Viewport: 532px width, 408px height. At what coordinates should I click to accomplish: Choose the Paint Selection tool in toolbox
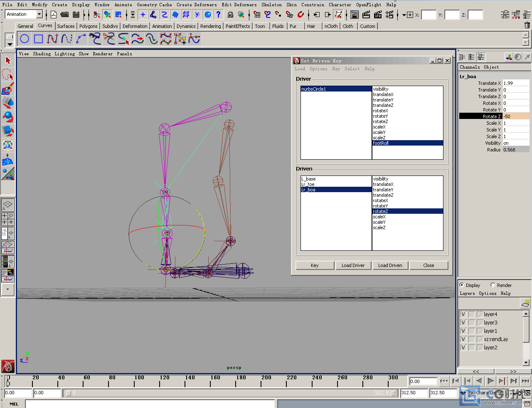click(x=8, y=89)
